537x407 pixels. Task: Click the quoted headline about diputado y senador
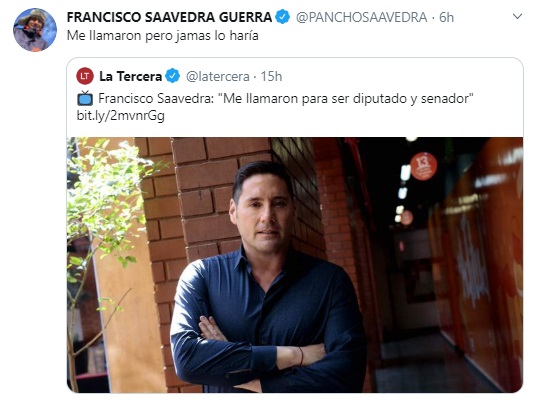click(286, 98)
